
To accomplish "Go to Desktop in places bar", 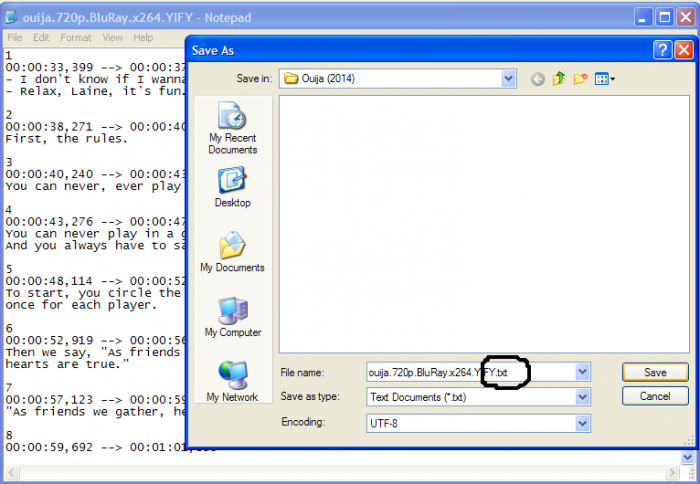I will (x=233, y=187).
